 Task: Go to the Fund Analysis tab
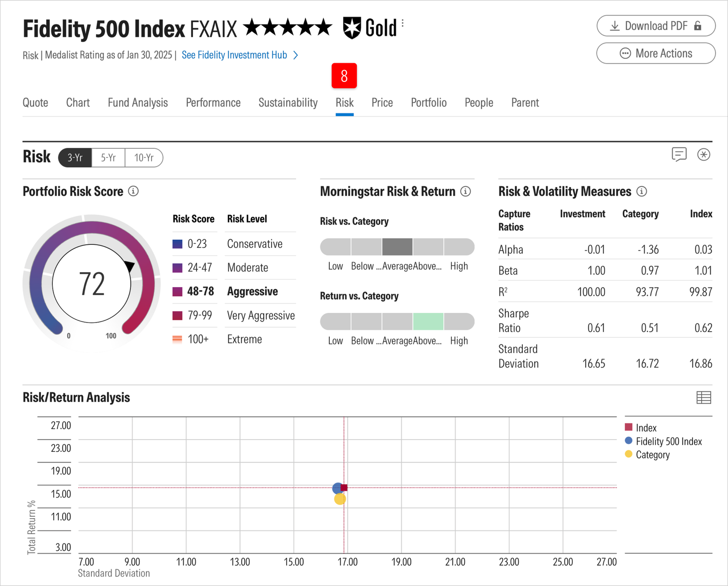138,103
